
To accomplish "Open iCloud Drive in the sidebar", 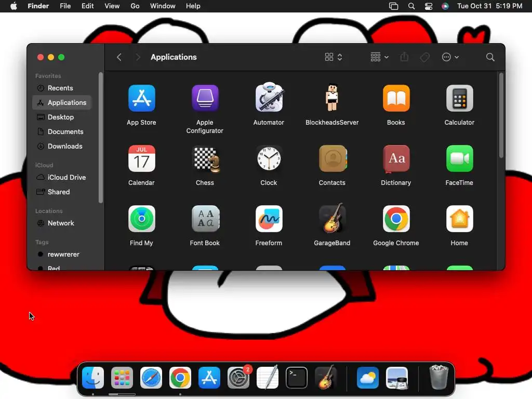I will pyautogui.click(x=62, y=178).
